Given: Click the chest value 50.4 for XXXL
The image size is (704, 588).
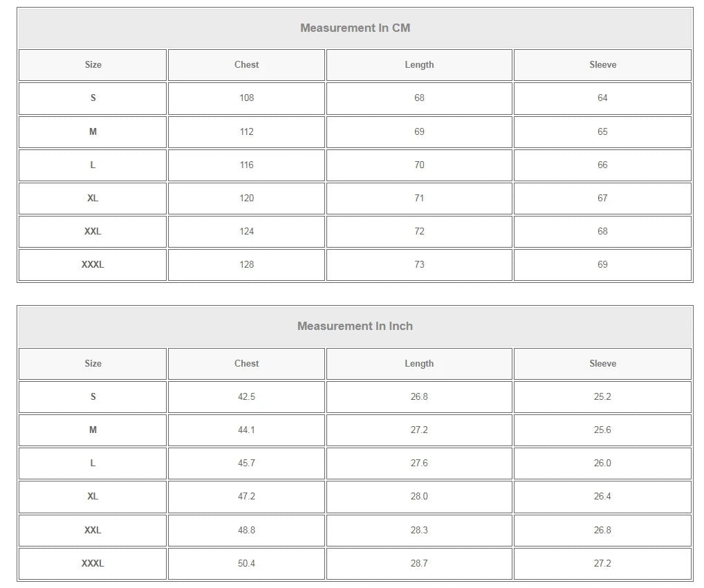Looking at the screenshot, I should point(246,564).
